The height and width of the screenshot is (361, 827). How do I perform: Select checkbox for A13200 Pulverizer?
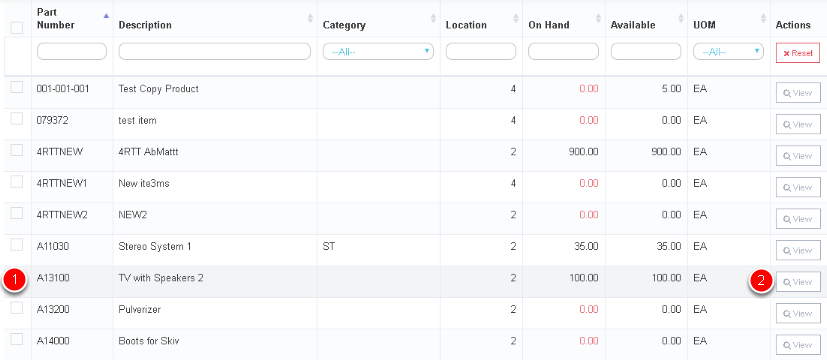click(x=17, y=308)
